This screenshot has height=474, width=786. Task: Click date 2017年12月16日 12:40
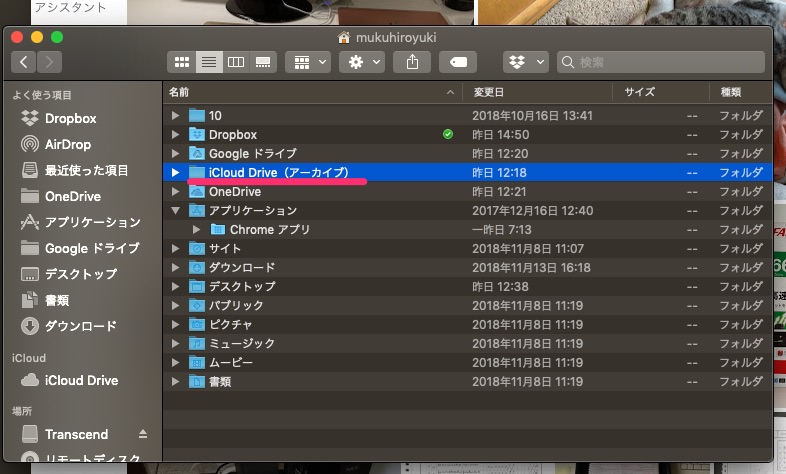click(x=532, y=211)
